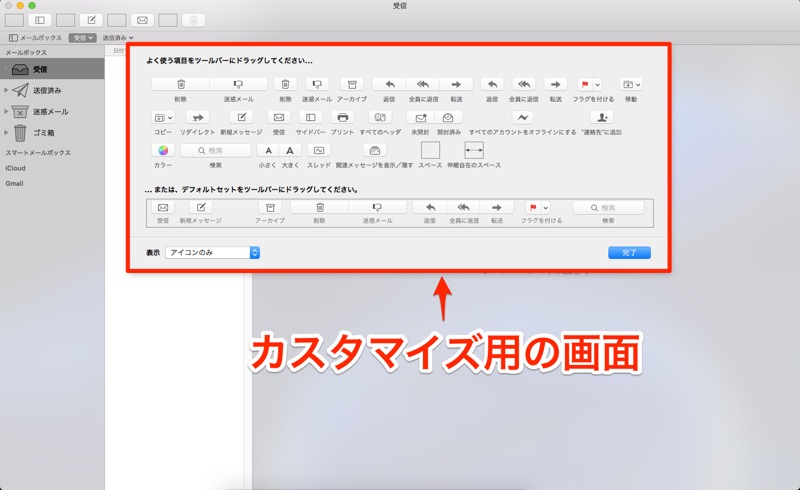Open the 受信 dropdown in the favorites bar
This screenshot has height=490, width=800.
83,38
